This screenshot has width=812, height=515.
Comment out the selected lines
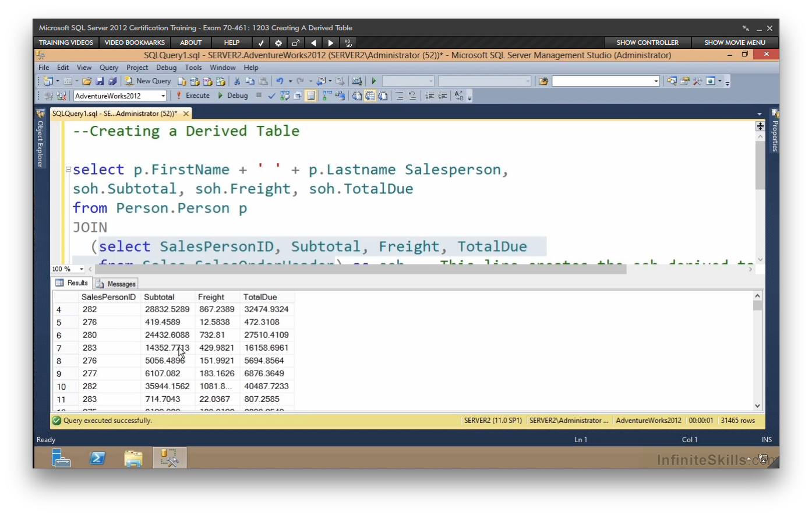[399, 96]
